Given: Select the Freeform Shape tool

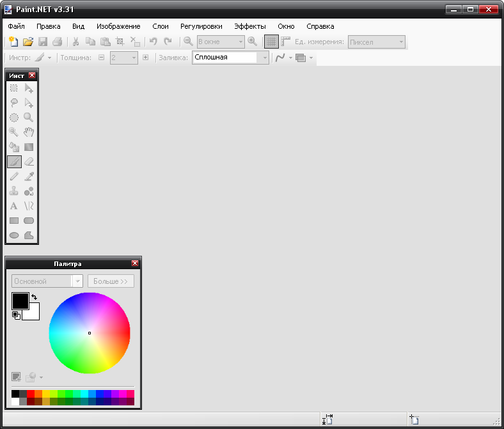Looking at the screenshot, I should [29, 235].
